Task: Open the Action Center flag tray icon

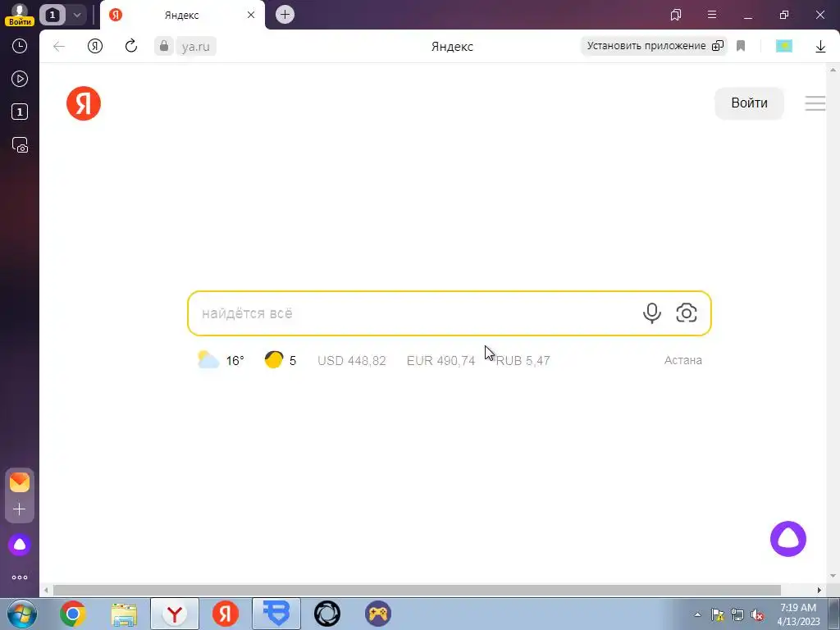Action: click(x=718, y=615)
